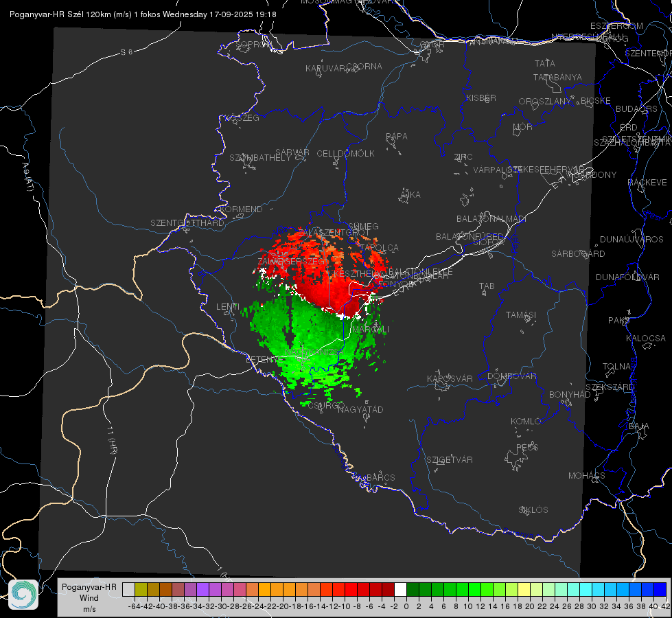Click the SÜMEG city label
672x618 pixels.
(x=363, y=226)
